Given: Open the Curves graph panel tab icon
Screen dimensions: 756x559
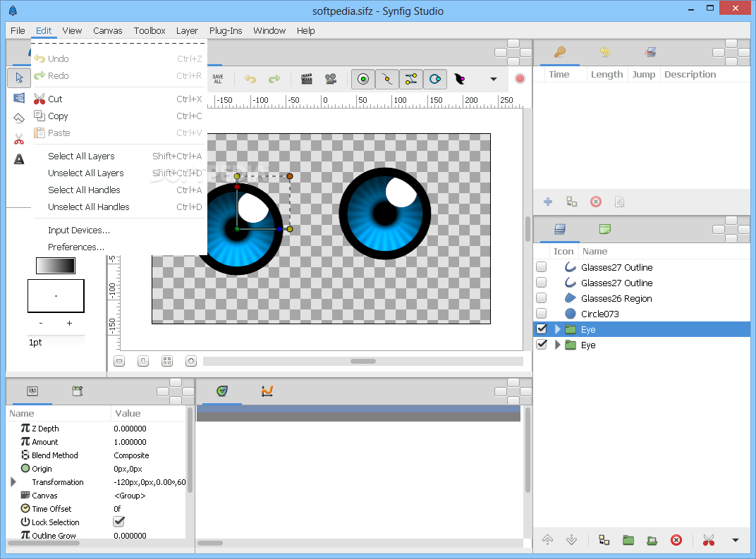Looking at the screenshot, I should click(267, 391).
